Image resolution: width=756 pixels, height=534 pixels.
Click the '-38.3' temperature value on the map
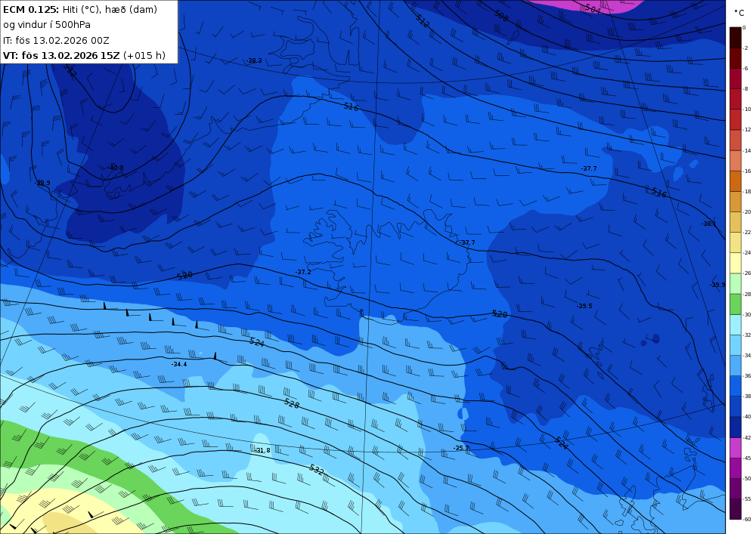pyautogui.click(x=254, y=60)
